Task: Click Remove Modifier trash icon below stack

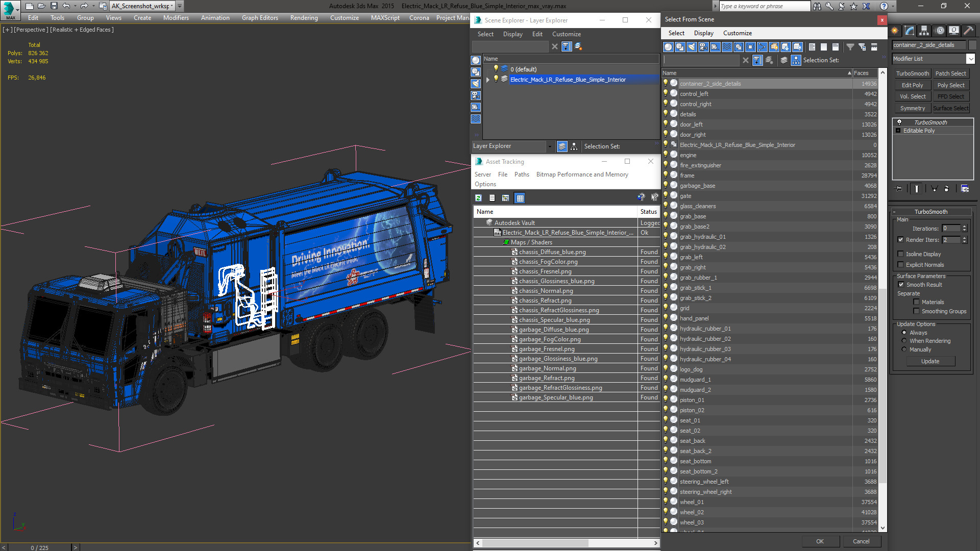Action: (947, 188)
